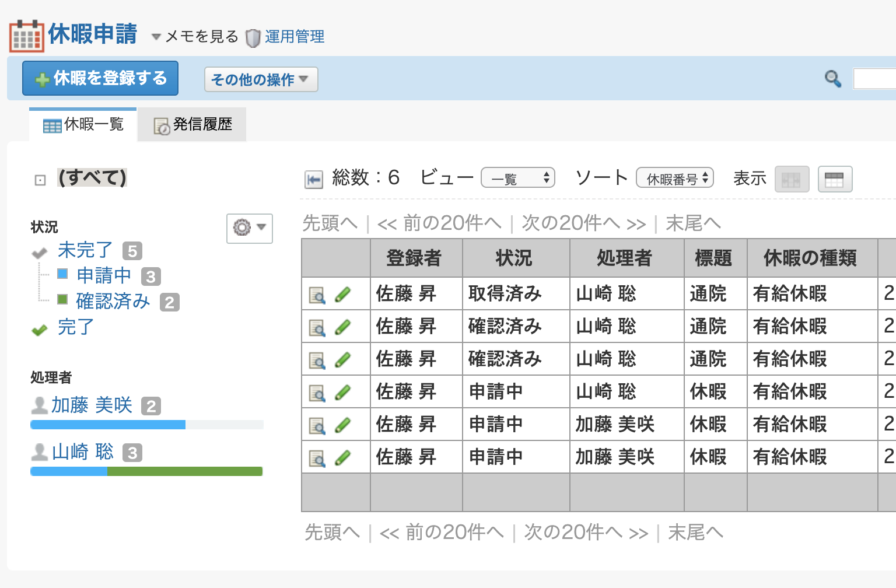Filter by 申請中 status

click(x=104, y=275)
